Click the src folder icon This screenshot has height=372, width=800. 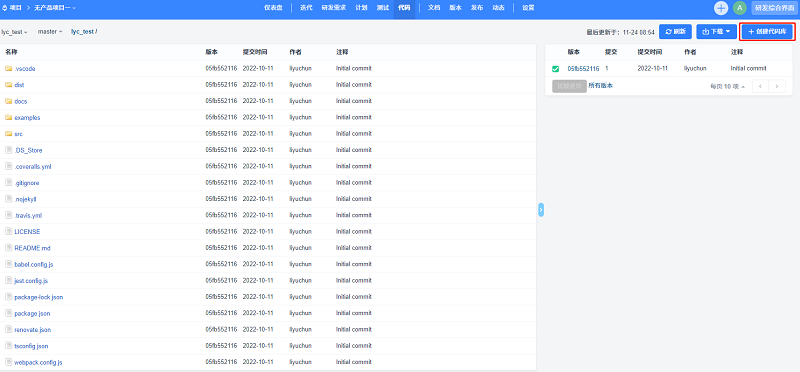(x=8, y=134)
